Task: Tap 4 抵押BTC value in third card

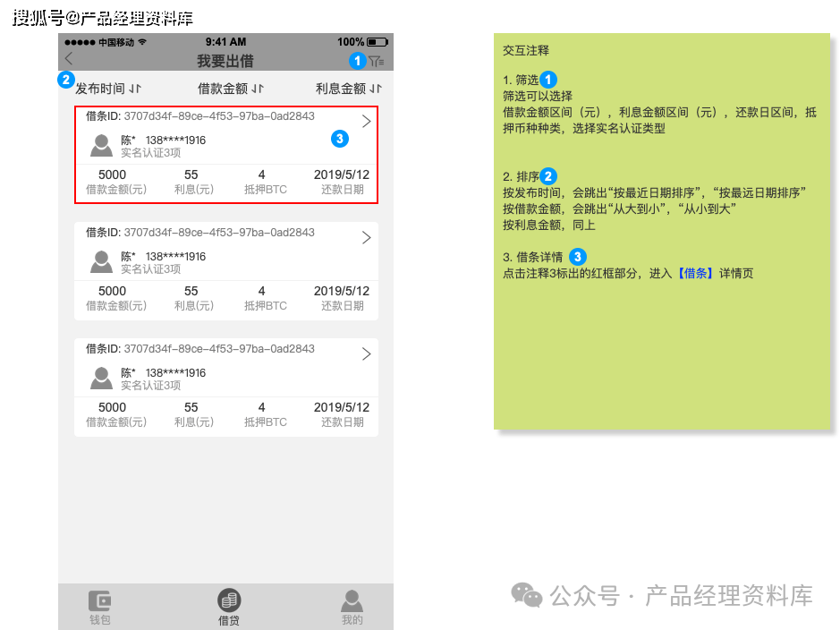Action: pyautogui.click(x=261, y=407)
